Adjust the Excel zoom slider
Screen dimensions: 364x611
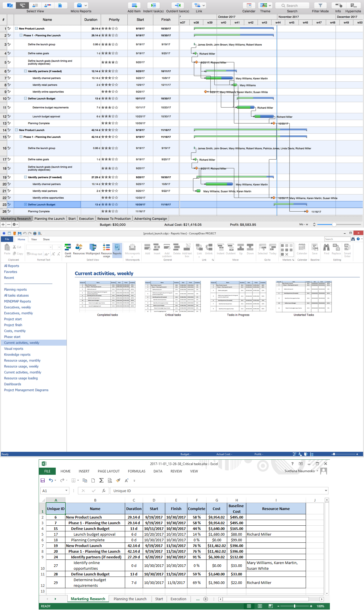[x=295, y=606]
